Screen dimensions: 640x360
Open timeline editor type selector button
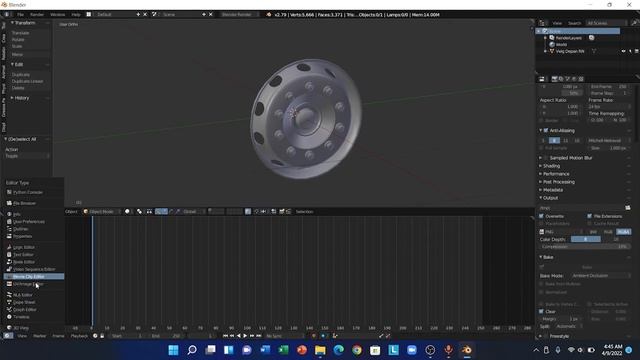8,336
